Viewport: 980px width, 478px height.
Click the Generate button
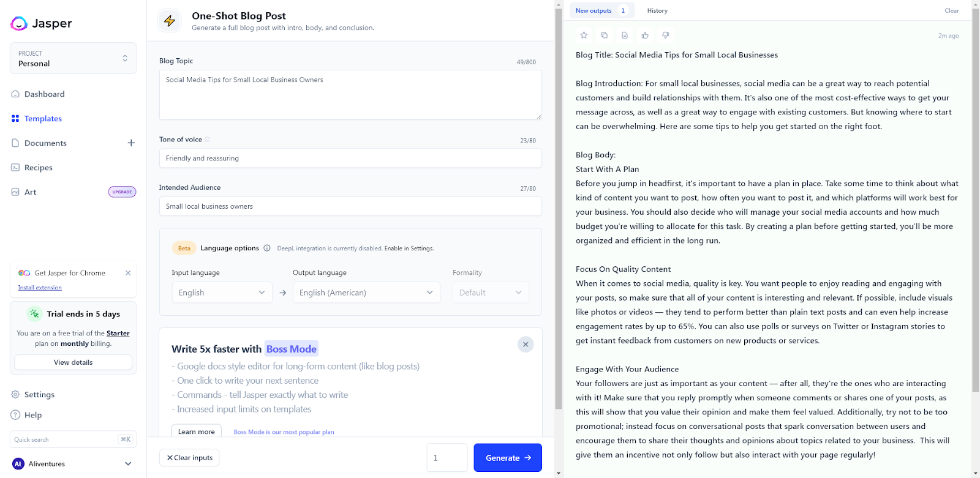point(507,457)
